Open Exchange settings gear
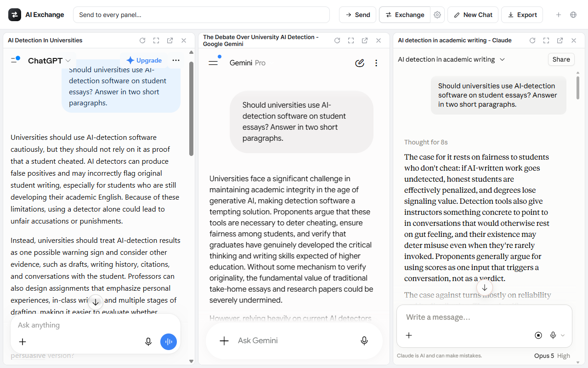This screenshot has height=368, width=588. pos(437,15)
